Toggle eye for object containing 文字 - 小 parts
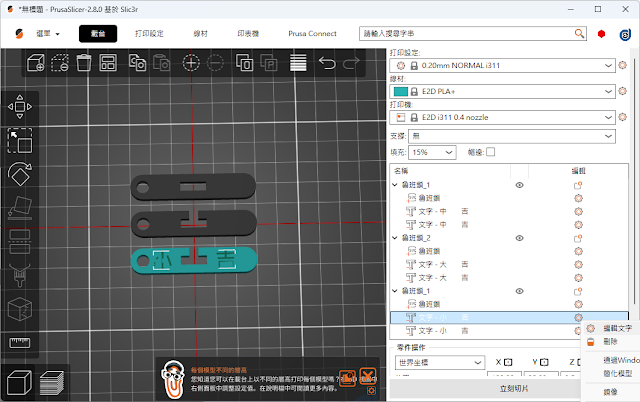The image size is (640, 402). pos(519,291)
